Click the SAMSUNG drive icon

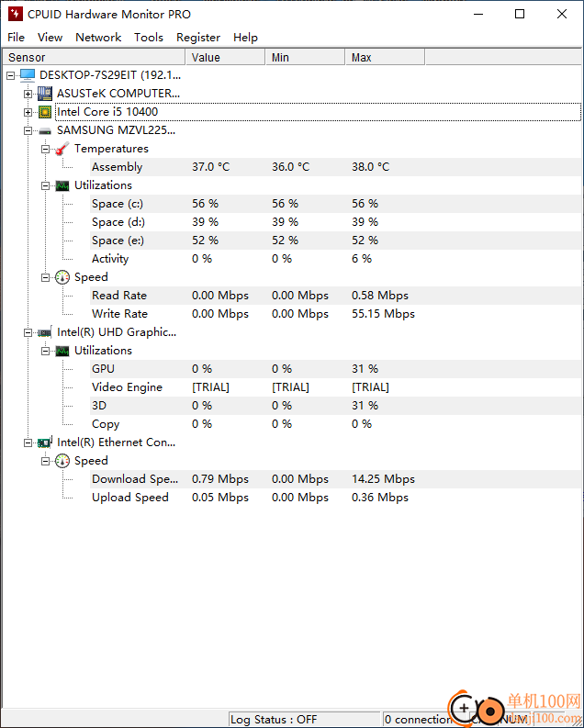(x=45, y=131)
